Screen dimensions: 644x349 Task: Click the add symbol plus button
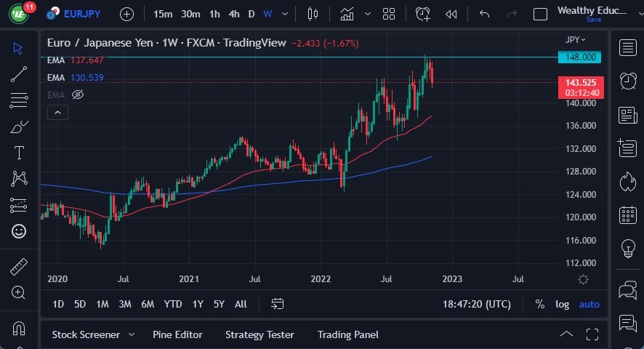click(126, 14)
